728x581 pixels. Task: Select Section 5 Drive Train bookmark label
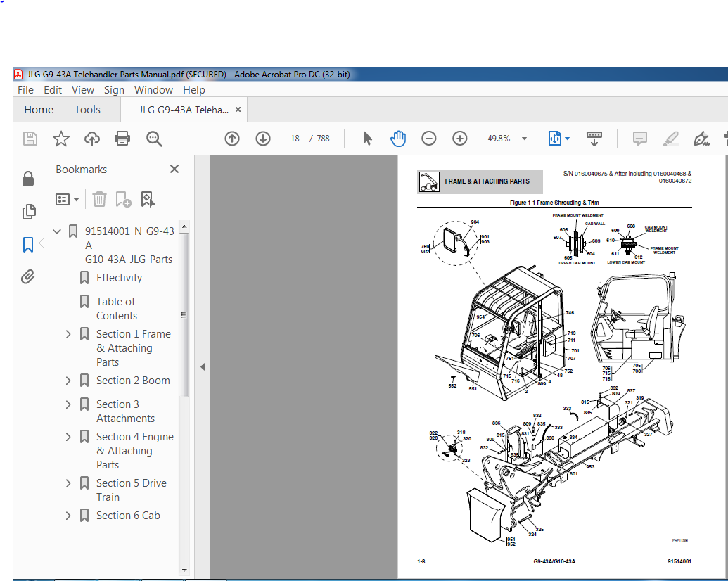pyautogui.click(x=132, y=490)
